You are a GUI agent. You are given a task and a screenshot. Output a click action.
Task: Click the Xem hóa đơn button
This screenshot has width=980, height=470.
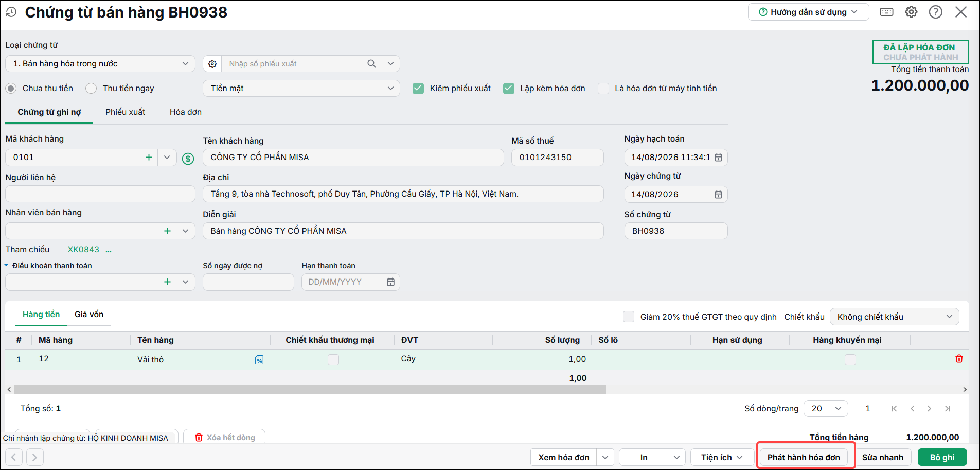(564, 457)
